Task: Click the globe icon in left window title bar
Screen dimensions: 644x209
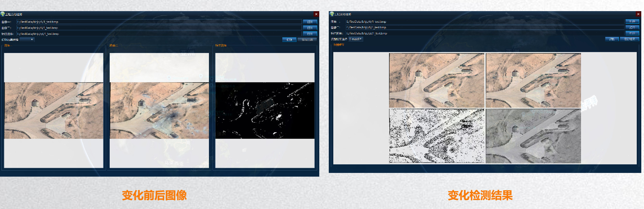Action: (x=2, y=14)
